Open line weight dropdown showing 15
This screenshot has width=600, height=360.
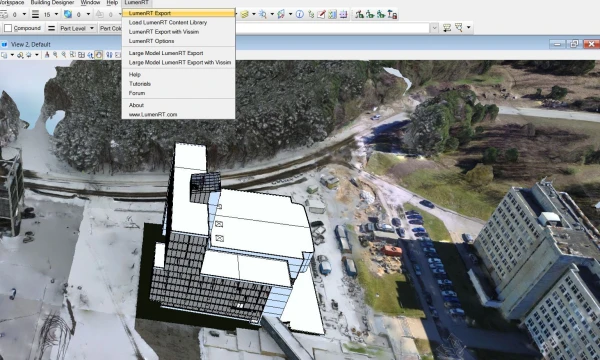tap(56, 15)
